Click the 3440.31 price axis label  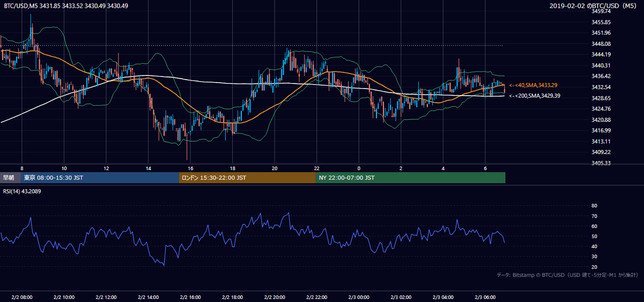coord(601,65)
